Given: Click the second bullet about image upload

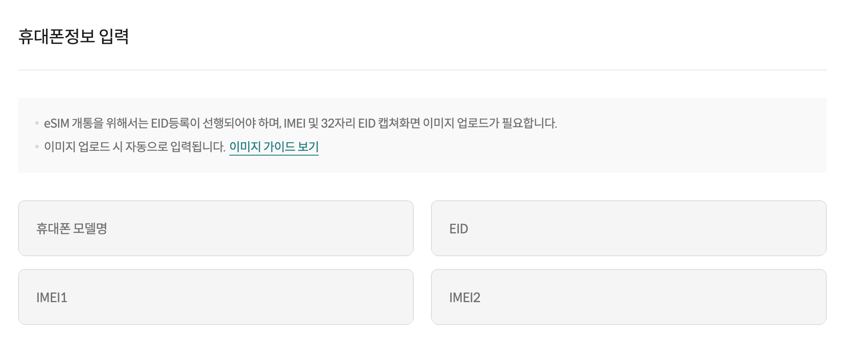Looking at the screenshot, I should point(136,147).
